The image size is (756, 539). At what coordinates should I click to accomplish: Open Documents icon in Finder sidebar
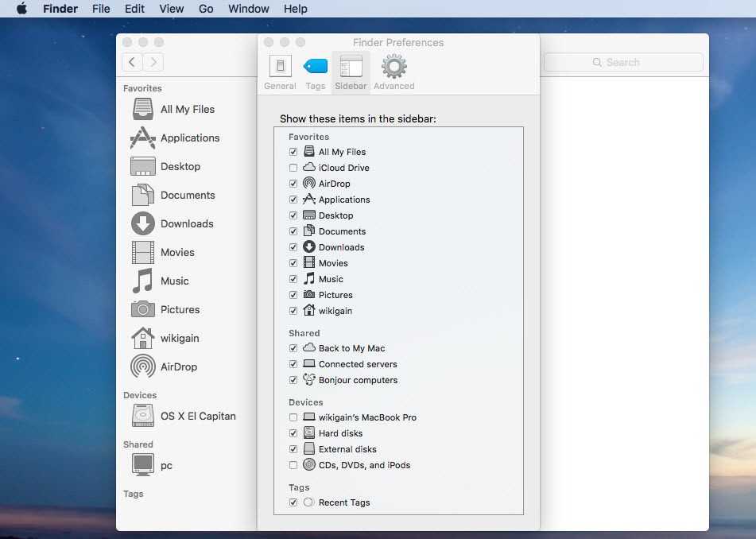[x=143, y=195]
